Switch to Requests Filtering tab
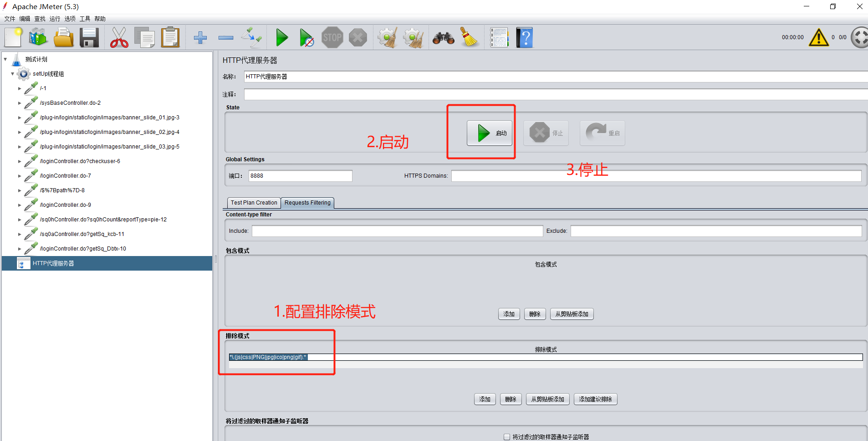Screen dimensions: 868x441 [307, 203]
